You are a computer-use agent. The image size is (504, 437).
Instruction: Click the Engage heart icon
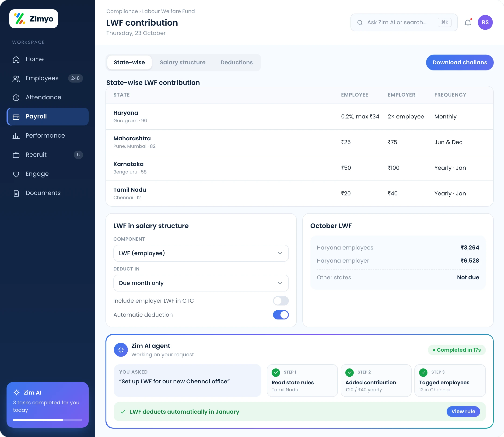tap(16, 174)
